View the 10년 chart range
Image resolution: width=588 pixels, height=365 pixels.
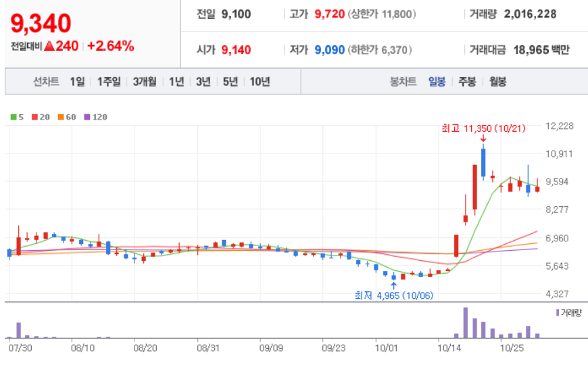(260, 81)
